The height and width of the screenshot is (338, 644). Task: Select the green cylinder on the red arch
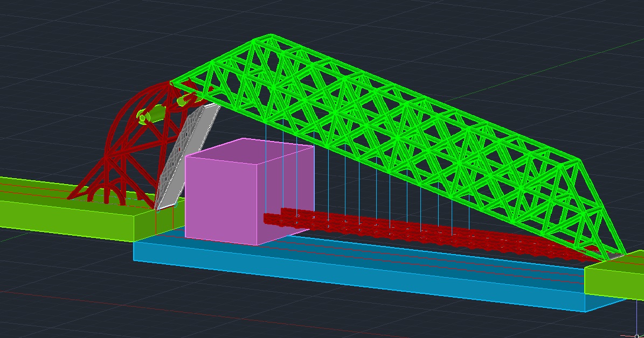click(x=151, y=114)
